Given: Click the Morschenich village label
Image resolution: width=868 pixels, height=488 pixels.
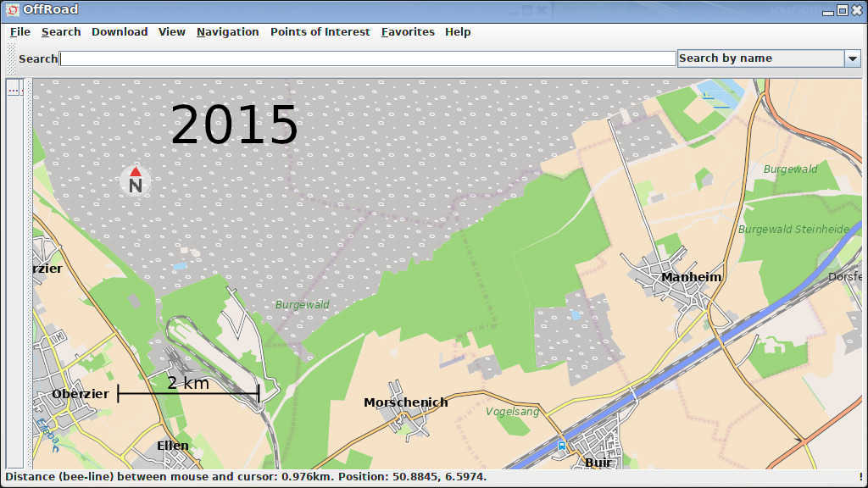Looking at the screenshot, I should tap(405, 402).
